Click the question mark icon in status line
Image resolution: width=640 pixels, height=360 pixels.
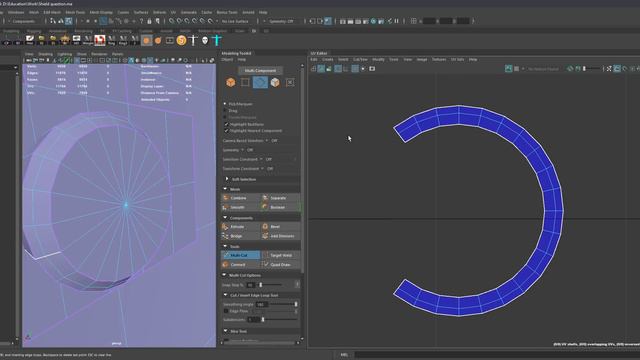pyautogui.click(x=142, y=21)
